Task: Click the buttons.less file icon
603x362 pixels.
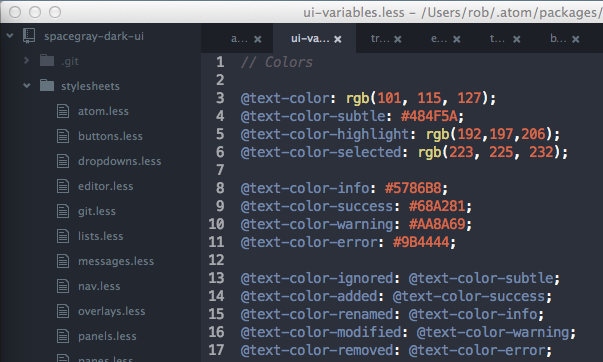Action: tap(63, 136)
